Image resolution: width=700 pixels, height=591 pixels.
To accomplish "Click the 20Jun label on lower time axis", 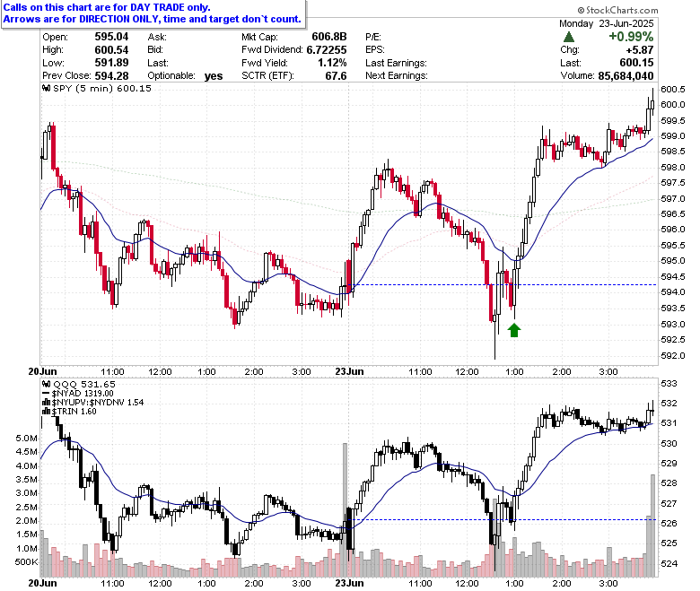I will coord(42,583).
